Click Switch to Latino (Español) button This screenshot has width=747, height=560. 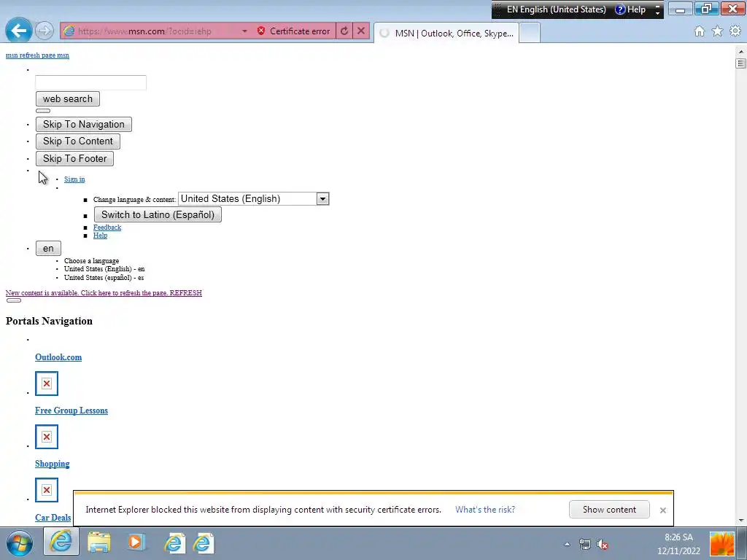click(158, 215)
